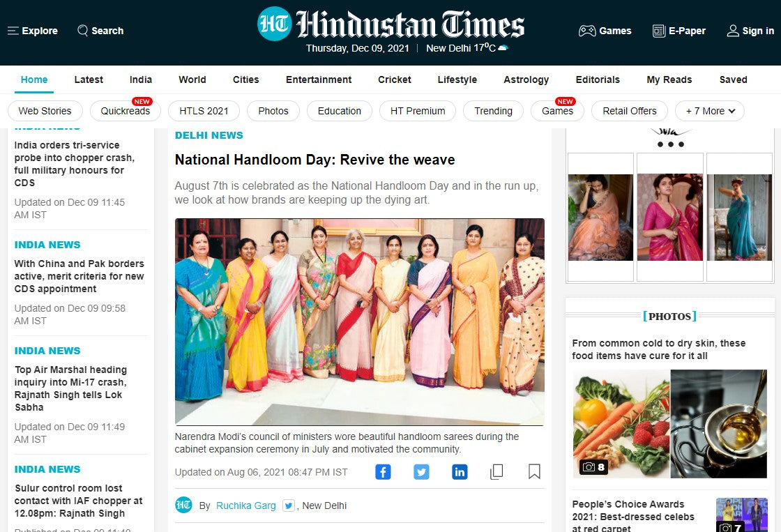781x532 pixels.
Task: Click the pink saree thumbnail in the ad
Action: (x=670, y=217)
